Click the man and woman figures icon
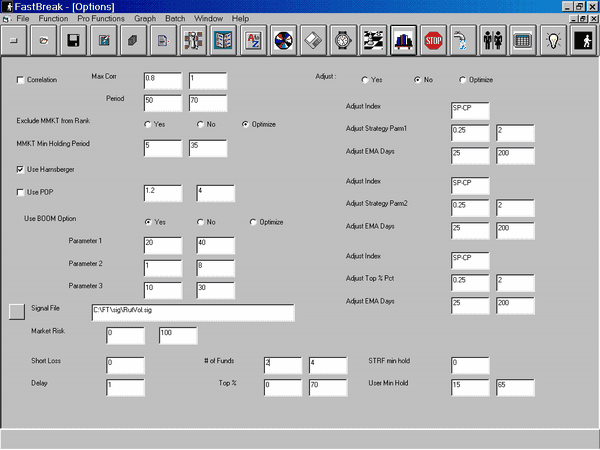600x450 pixels. pyautogui.click(x=492, y=41)
